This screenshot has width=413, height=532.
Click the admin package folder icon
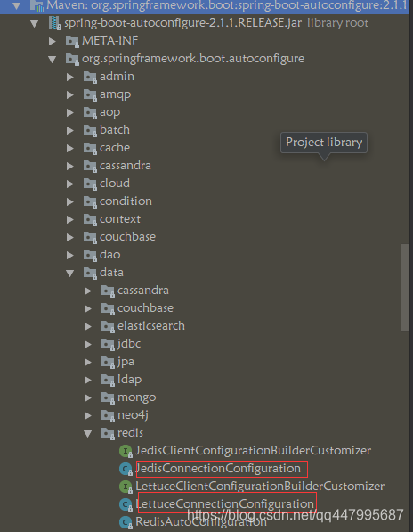click(x=90, y=77)
